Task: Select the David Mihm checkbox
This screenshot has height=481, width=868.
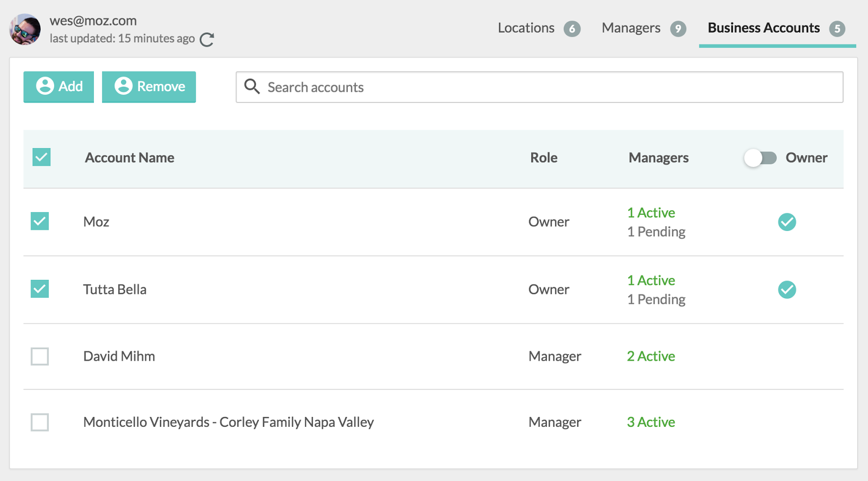Action: point(40,356)
